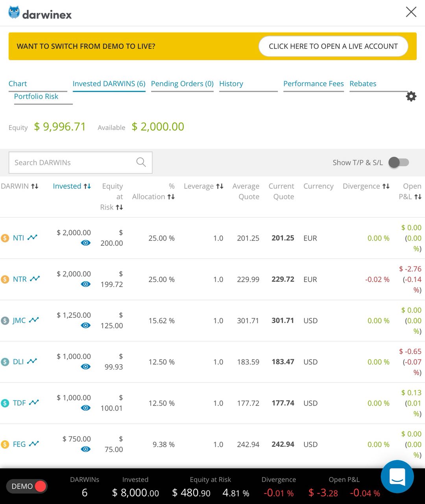Viewport: 425px width, 504px height.
Task: Toggle the eye icon for JMC investment
Action: tap(85, 326)
